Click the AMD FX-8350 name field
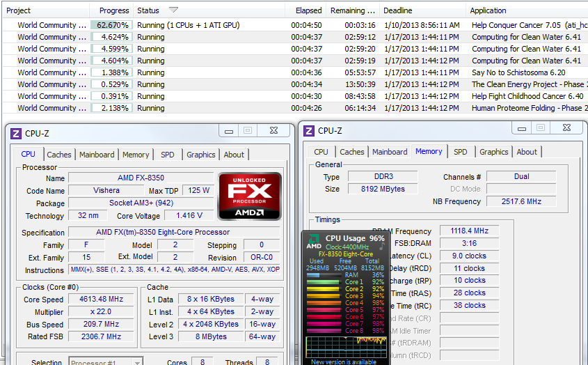The height and width of the screenshot is (365, 588). [141, 178]
